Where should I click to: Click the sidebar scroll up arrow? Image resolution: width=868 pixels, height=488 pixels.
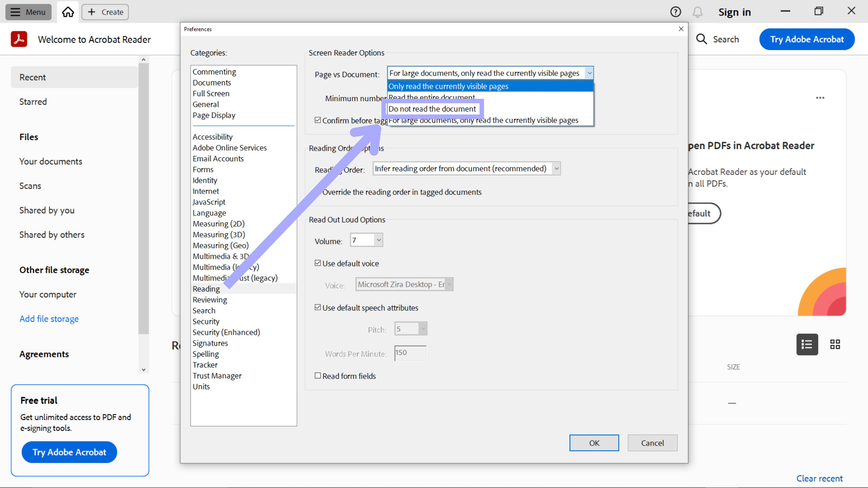tap(143, 60)
